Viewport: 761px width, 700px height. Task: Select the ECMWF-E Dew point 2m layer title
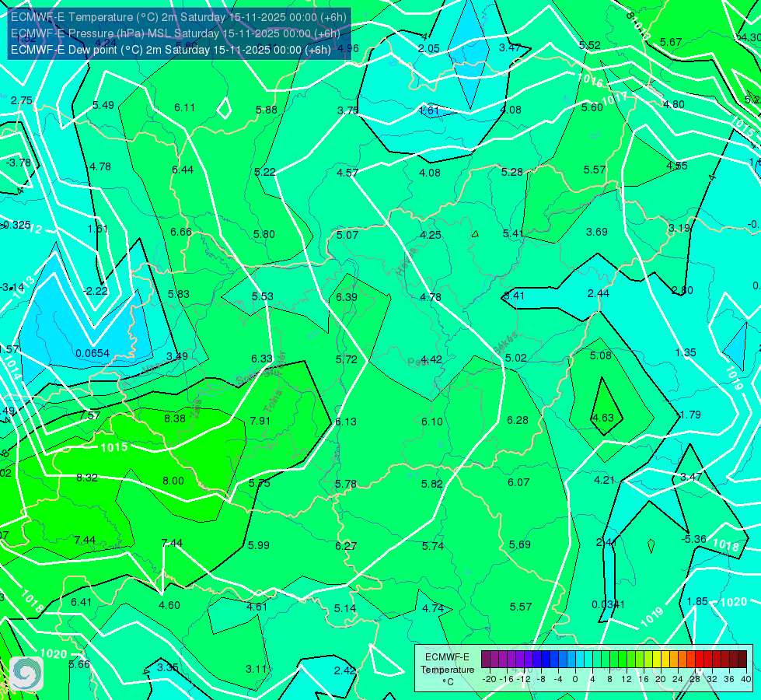(171, 50)
